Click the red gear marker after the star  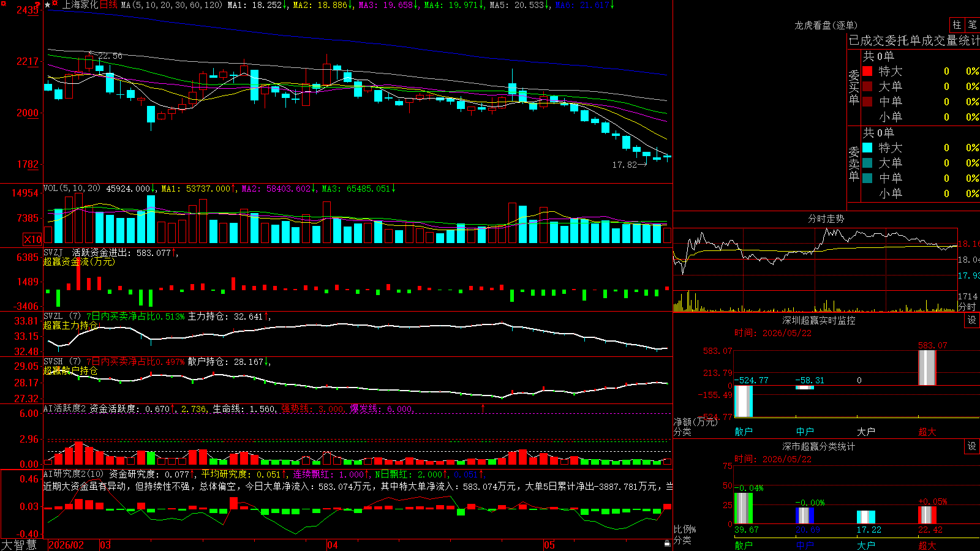click(55, 4)
